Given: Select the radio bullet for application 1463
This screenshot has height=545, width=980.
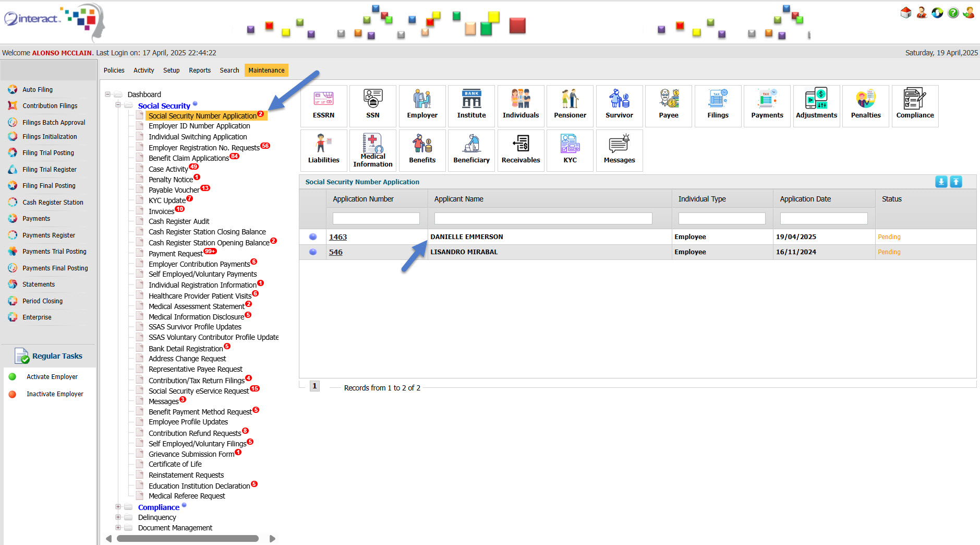Looking at the screenshot, I should pyautogui.click(x=313, y=237).
